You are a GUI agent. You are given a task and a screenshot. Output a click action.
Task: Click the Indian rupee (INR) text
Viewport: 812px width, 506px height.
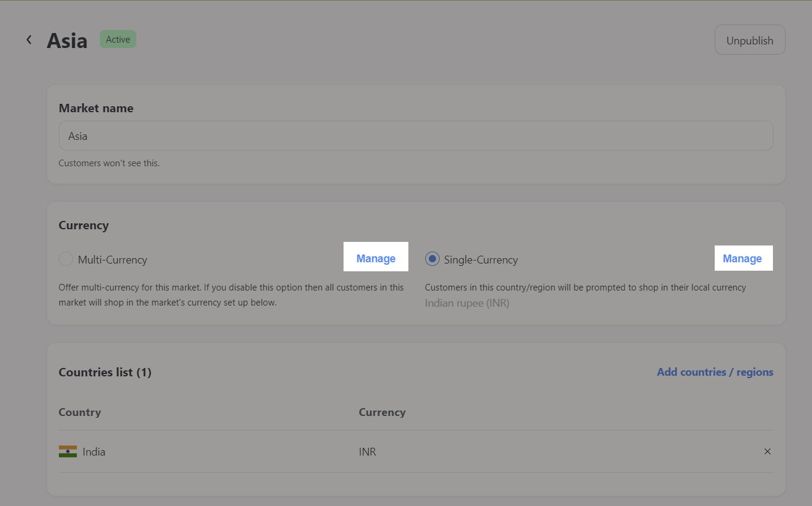tap(467, 303)
